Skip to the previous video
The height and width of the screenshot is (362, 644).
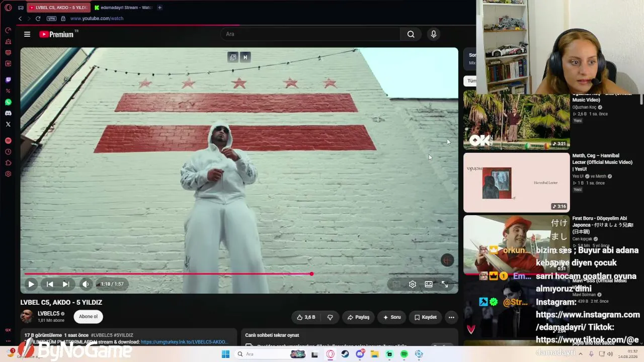pyautogui.click(x=50, y=284)
